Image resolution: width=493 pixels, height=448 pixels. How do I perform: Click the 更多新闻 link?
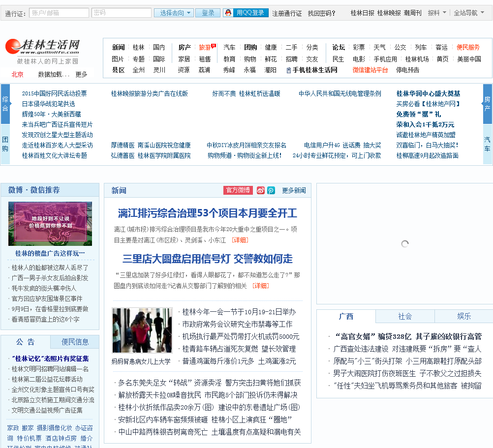tap(294, 190)
